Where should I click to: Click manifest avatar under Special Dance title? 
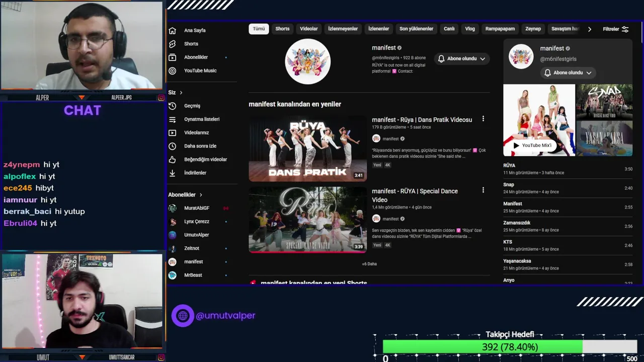[x=376, y=219]
